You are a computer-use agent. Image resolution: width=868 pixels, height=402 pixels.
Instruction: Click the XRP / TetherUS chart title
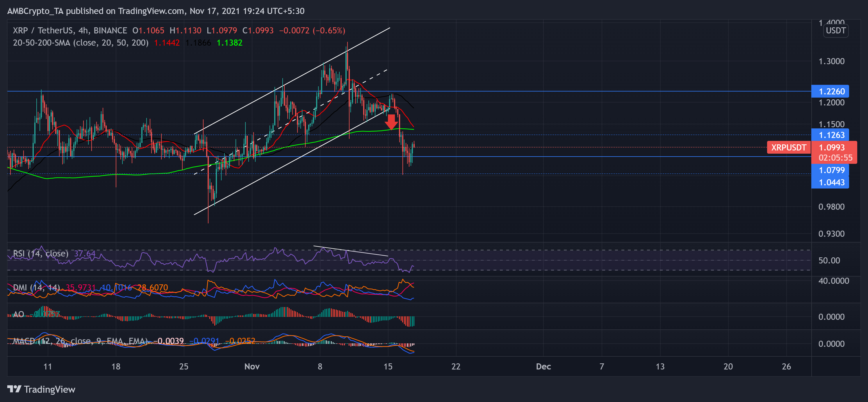click(x=70, y=30)
